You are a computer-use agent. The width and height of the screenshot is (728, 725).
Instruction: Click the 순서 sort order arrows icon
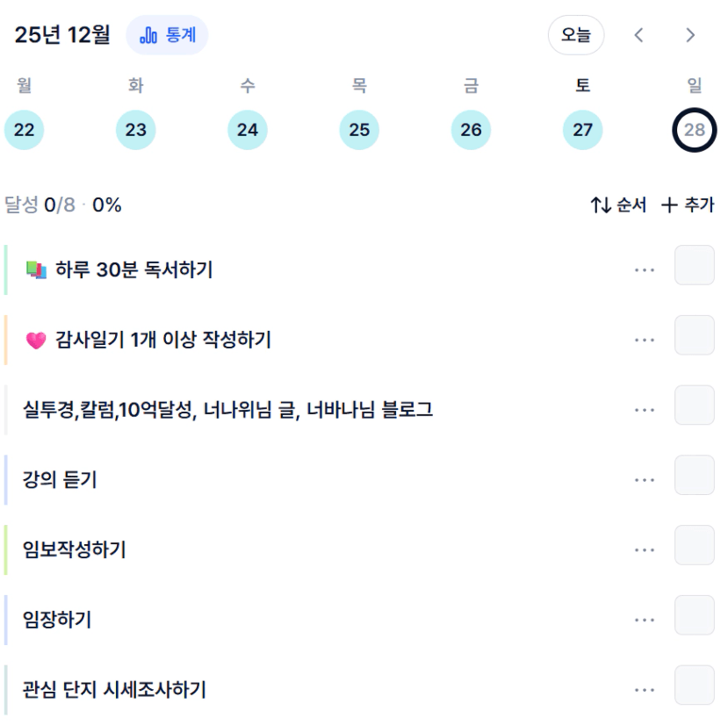600,205
